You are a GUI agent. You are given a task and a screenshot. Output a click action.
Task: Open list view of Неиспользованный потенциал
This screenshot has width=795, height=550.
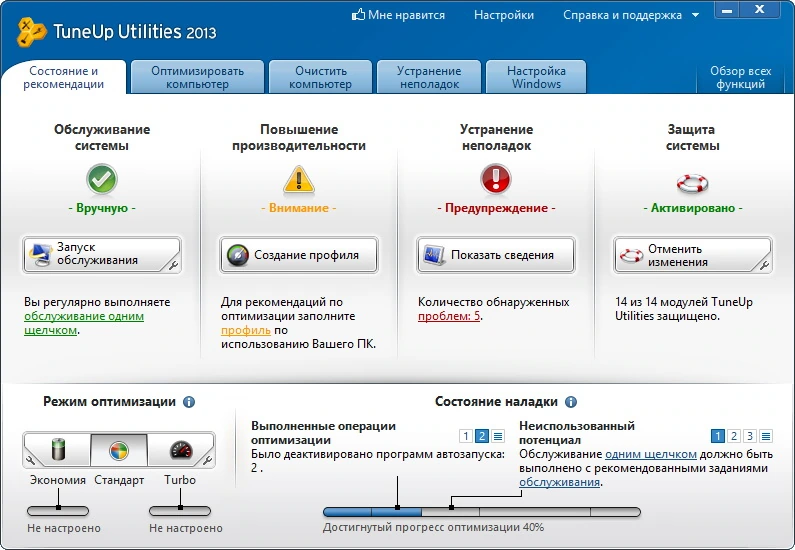766,436
